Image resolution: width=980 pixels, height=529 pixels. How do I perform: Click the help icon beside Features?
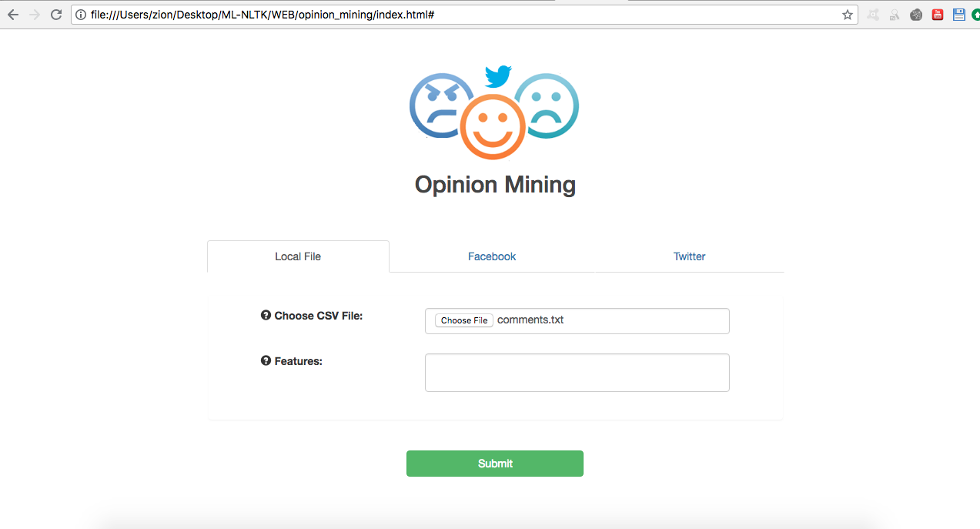(x=266, y=360)
